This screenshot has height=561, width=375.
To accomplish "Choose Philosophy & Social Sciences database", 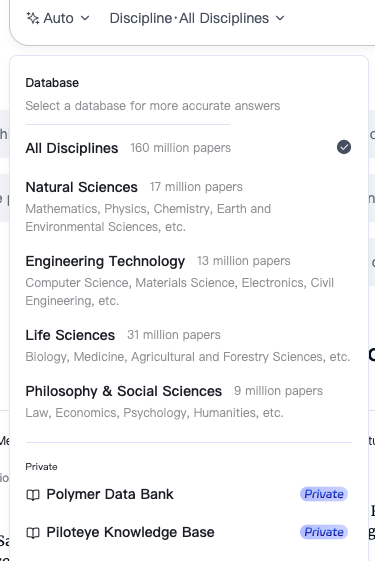I will click(x=189, y=401).
